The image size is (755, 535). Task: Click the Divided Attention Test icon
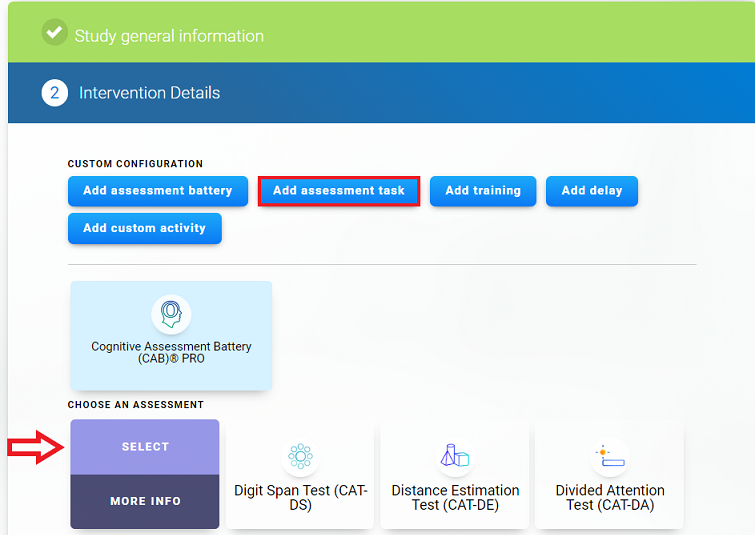609,456
